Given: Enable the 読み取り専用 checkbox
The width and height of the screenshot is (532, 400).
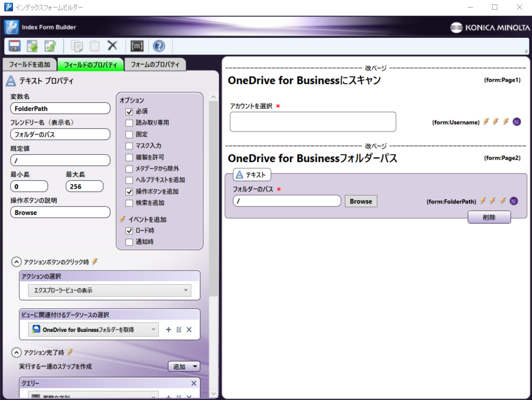Looking at the screenshot, I should pos(129,123).
